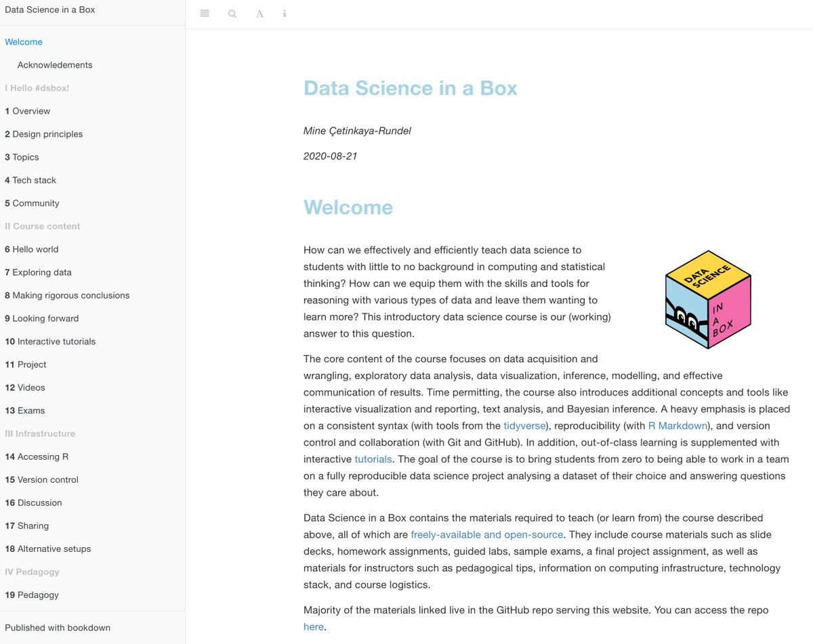Viewport: 813px width, 644px height.
Task: Click the date 2020-08-21
Action: coord(330,156)
